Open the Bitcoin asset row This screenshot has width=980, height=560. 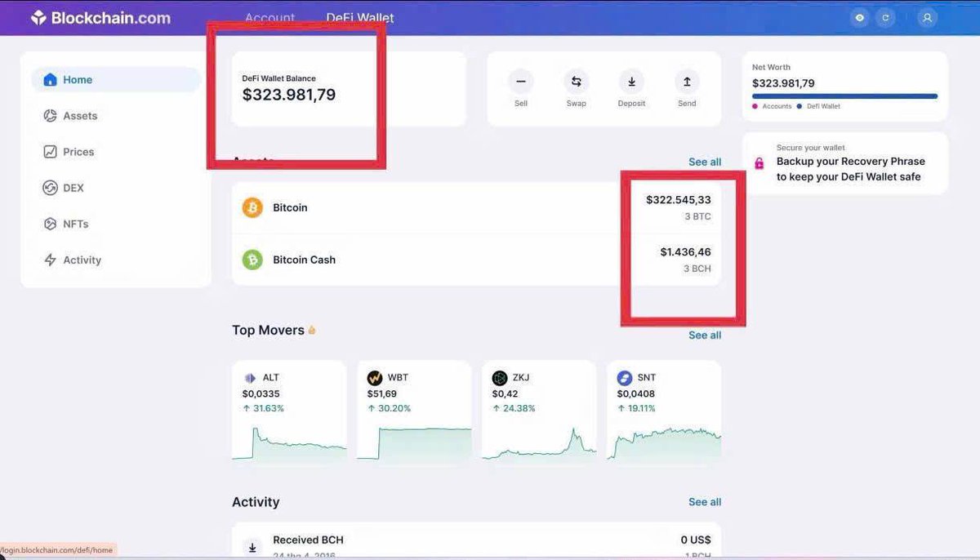[x=476, y=207]
